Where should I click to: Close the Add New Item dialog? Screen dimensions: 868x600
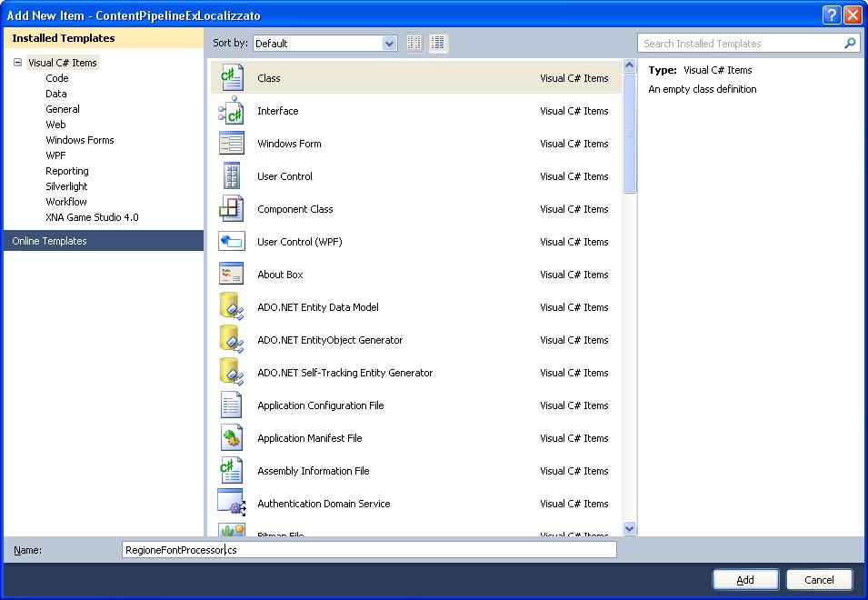tap(853, 15)
